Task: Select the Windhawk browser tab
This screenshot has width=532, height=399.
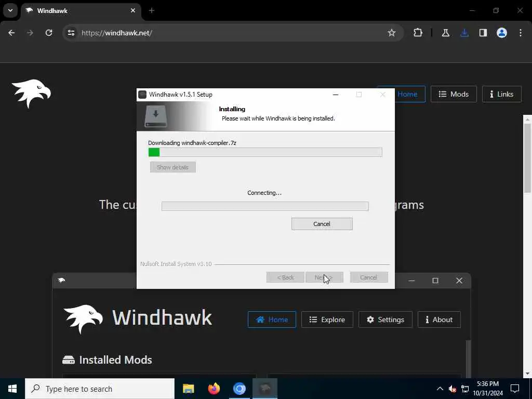Action: point(81,10)
